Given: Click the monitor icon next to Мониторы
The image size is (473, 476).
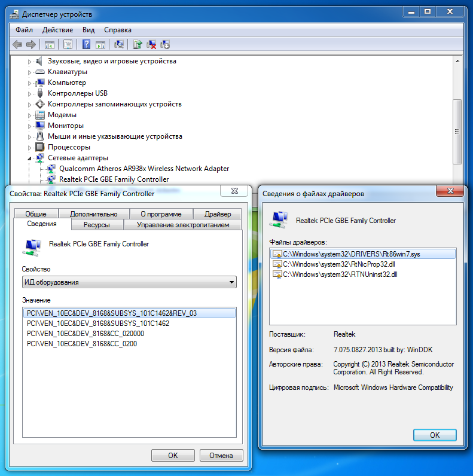Looking at the screenshot, I should pyautogui.click(x=39, y=126).
